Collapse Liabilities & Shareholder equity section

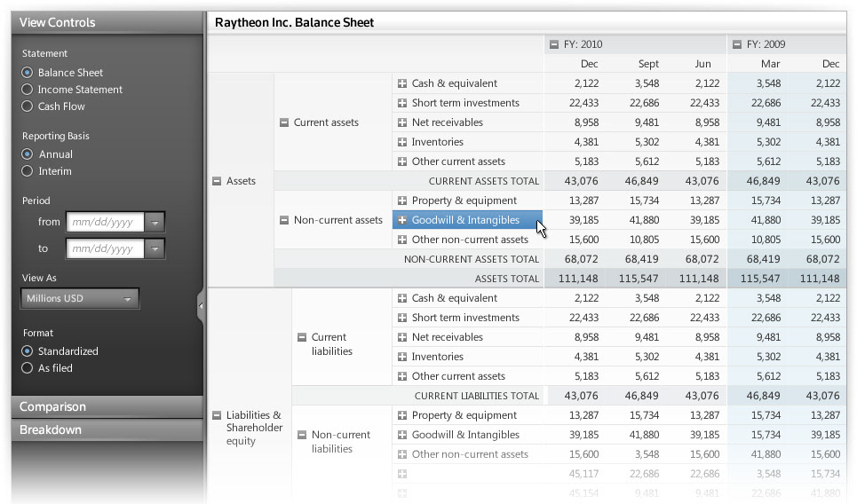pos(217,415)
